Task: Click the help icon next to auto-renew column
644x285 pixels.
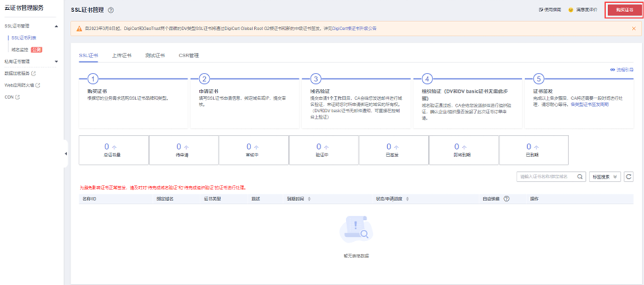Action: (507, 198)
